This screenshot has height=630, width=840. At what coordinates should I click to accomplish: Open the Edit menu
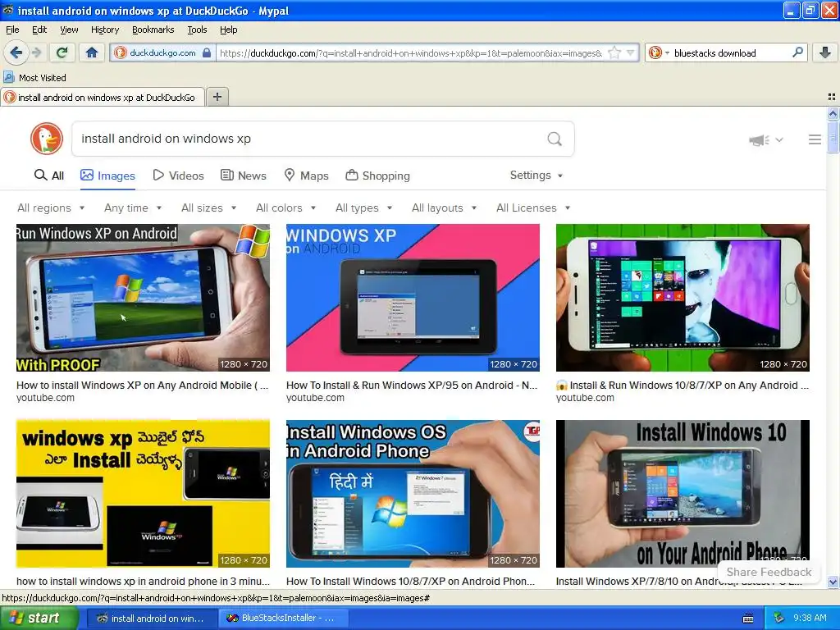(39, 30)
